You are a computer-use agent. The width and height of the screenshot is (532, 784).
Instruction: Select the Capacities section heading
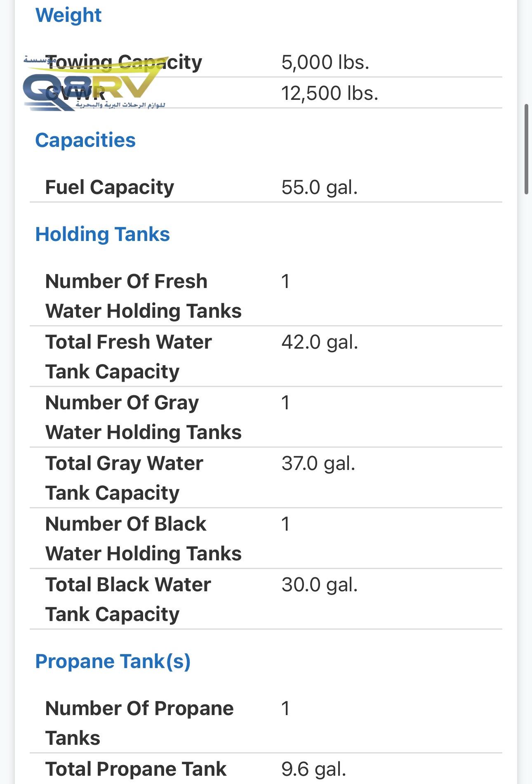85,140
